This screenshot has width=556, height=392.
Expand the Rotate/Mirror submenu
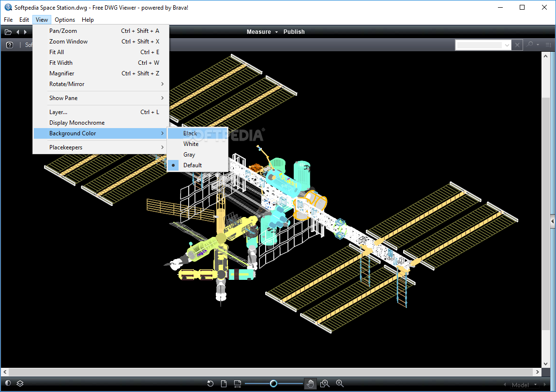tap(101, 84)
